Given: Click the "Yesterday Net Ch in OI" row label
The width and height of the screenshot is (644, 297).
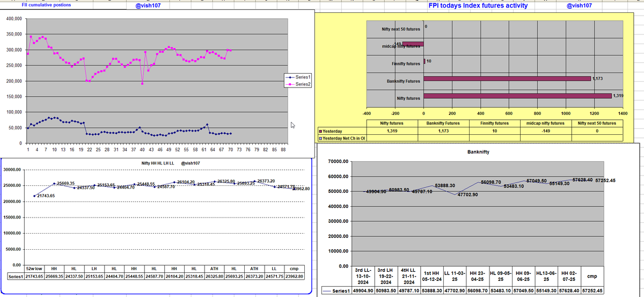Looking at the screenshot, I should [x=341, y=138].
